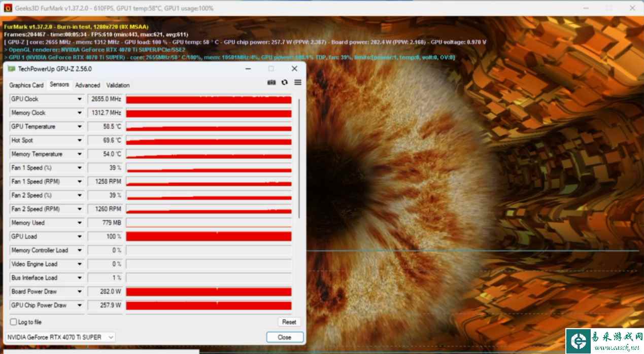The image size is (644, 354).
Task: Expand the Board Power Draw dropdown
Action: click(79, 292)
